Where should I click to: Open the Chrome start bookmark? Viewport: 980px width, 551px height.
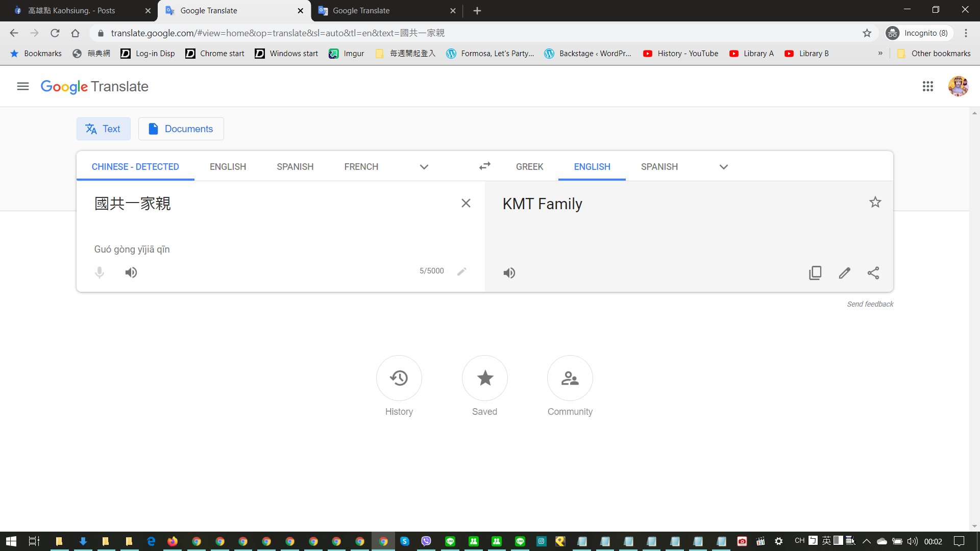pos(215,54)
